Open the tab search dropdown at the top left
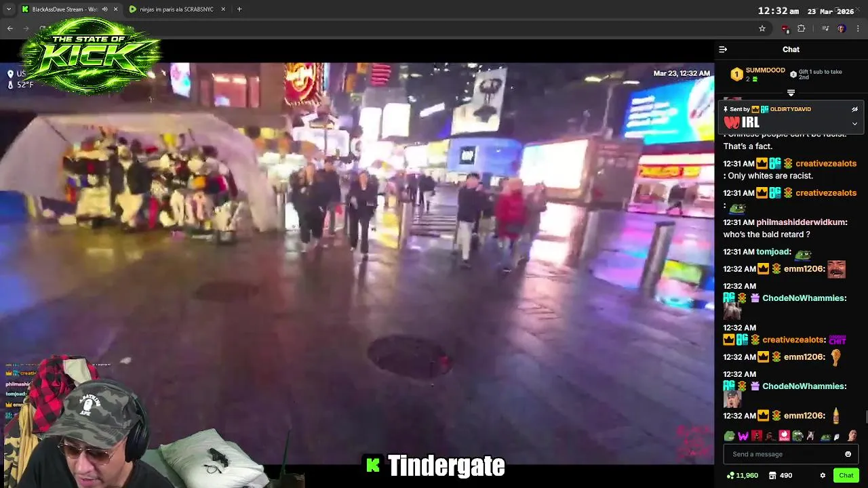The image size is (868, 488). 9,9
